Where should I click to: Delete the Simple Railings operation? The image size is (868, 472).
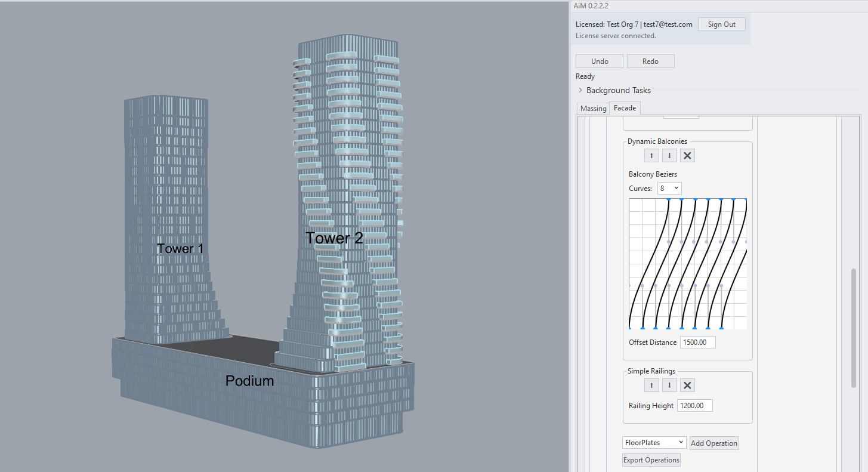[687, 385]
